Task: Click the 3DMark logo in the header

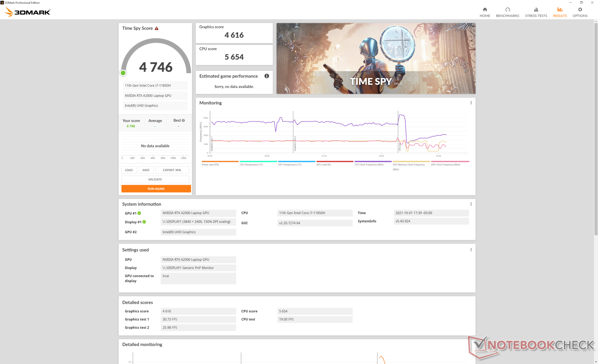Action: click(27, 12)
